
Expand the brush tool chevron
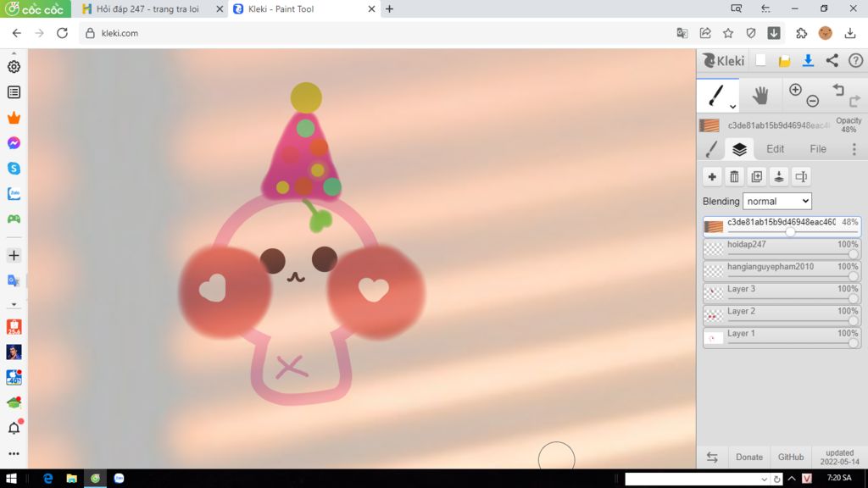[x=732, y=106]
